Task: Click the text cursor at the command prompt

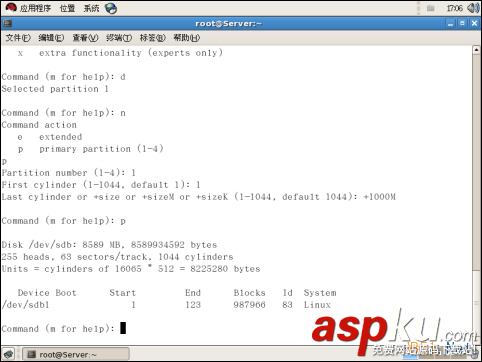Action: coord(123,328)
